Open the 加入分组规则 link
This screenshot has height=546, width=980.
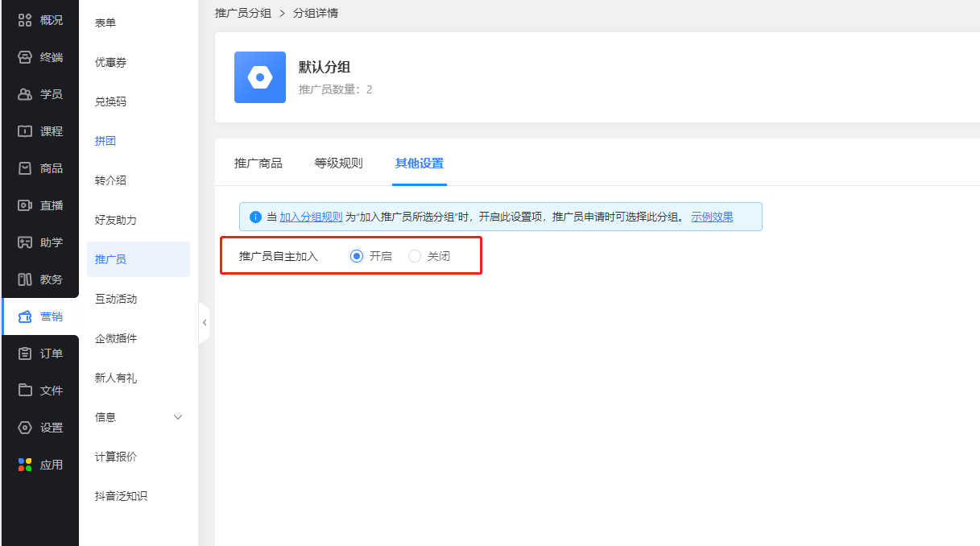[311, 217]
